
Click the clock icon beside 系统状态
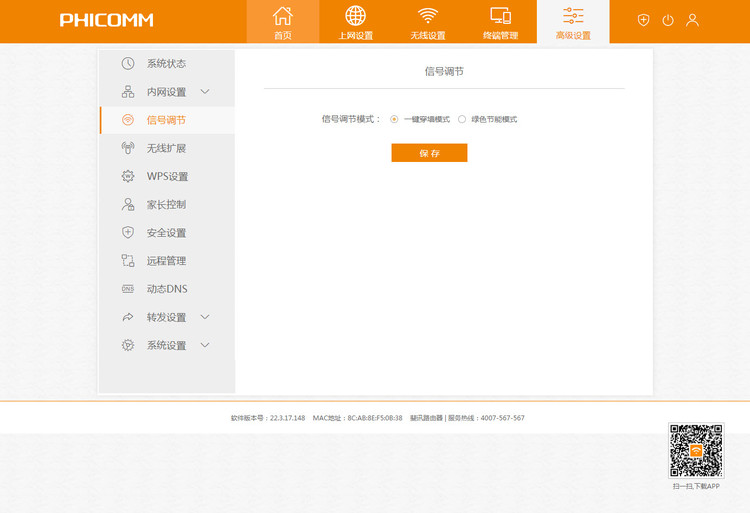[x=128, y=63]
